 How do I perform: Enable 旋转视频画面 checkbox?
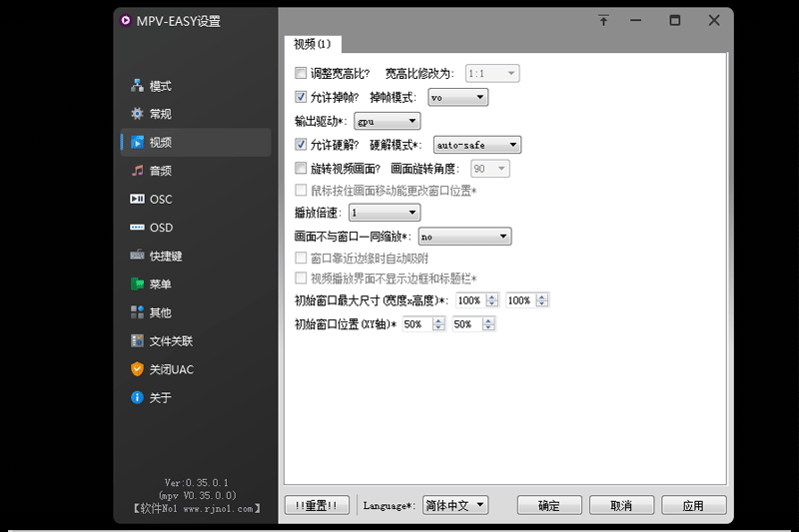point(301,168)
